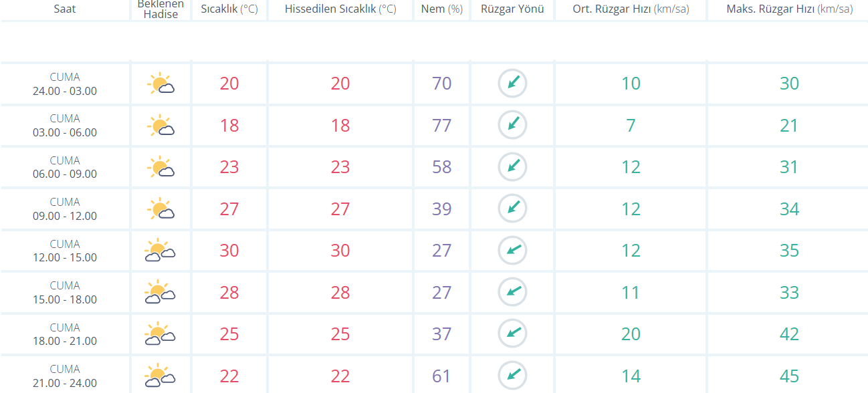Click max wind speed value 21
The width and height of the screenshot is (868, 393).
click(x=790, y=125)
